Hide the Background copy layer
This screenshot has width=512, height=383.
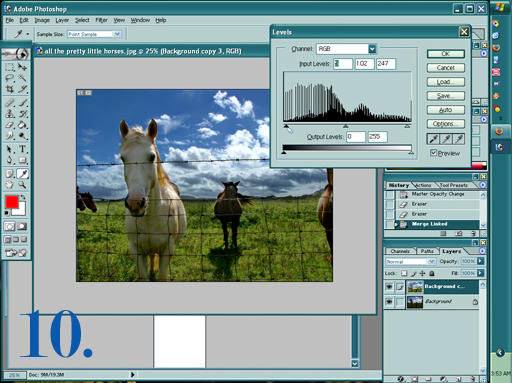coord(389,287)
